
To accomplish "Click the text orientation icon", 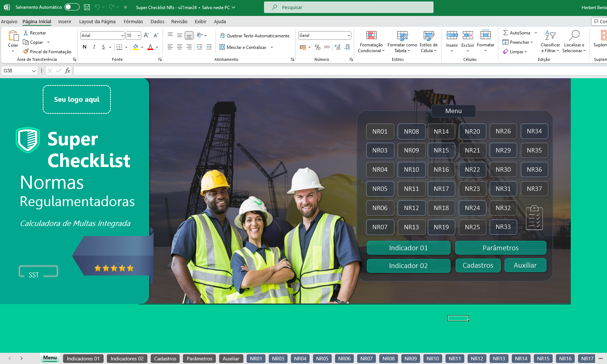I will 200,35.
